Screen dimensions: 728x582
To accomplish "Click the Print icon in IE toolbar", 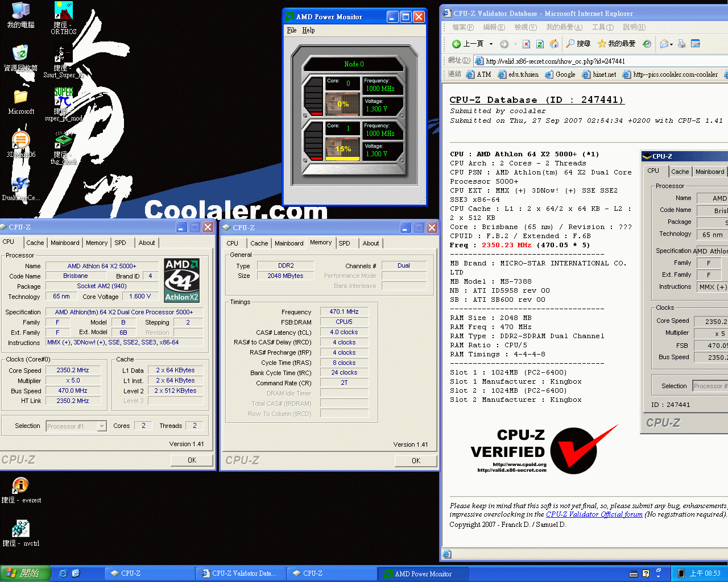I will tap(681, 44).
